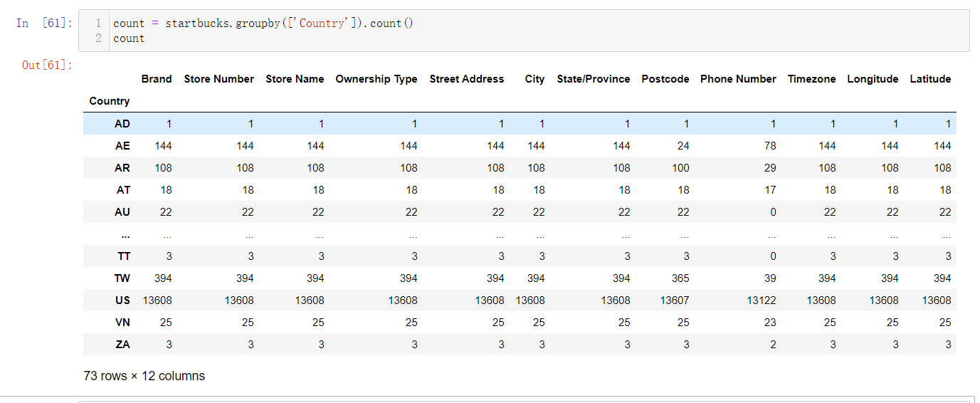The width and height of the screenshot is (980, 403).
Task: Click US Phone Number value 13122
Action: pyautogui.click(x=762, y=300)
